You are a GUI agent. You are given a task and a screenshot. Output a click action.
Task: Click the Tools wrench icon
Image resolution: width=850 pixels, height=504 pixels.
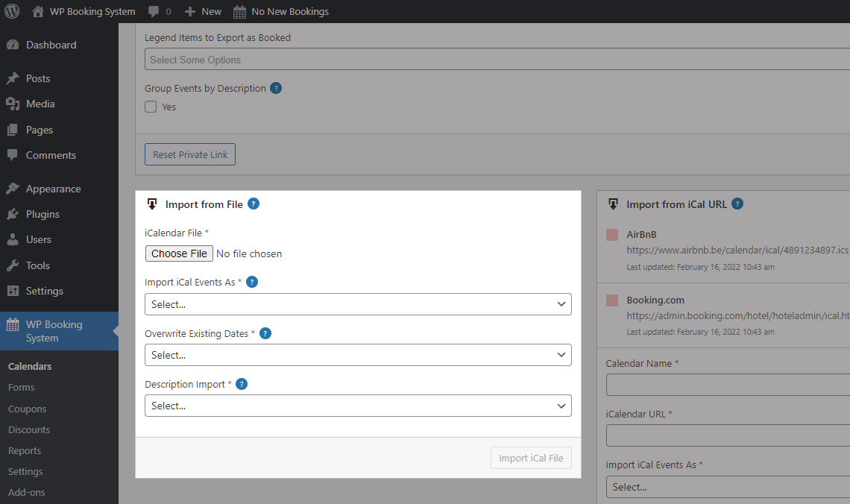13,265
